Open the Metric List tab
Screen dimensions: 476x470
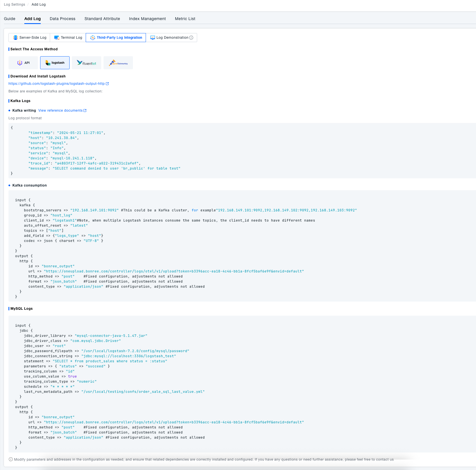185,19
